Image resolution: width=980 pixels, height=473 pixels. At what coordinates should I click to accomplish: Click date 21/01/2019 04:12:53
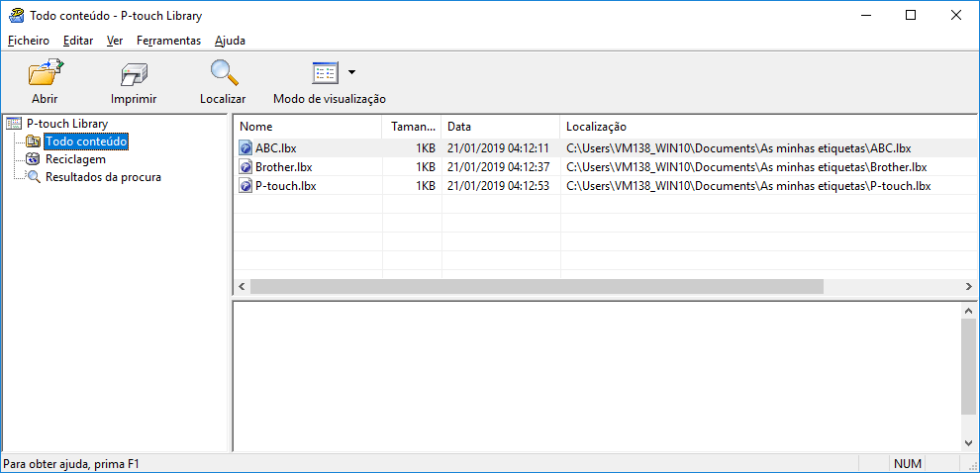tap(498, 186)
